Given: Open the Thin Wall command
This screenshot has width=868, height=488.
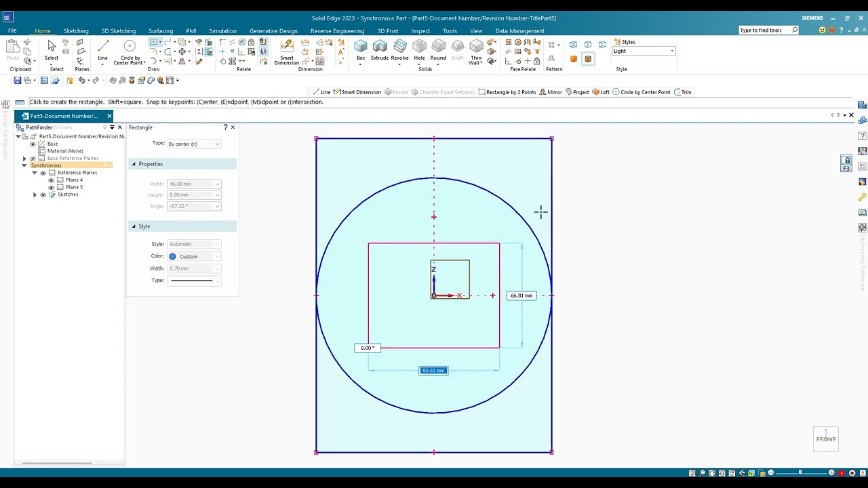Looking at the screenshot, I should pyautogui.click(x=476, y=52).
